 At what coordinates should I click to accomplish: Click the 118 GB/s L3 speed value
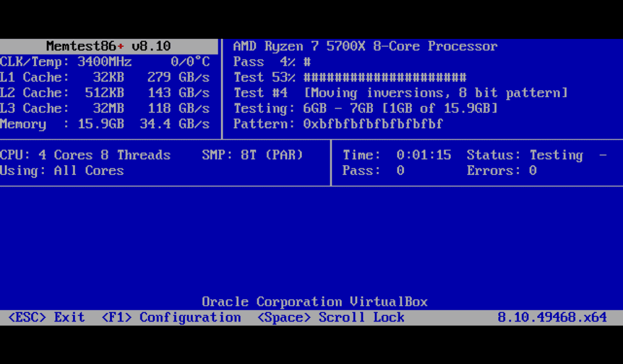coord(178,108)
